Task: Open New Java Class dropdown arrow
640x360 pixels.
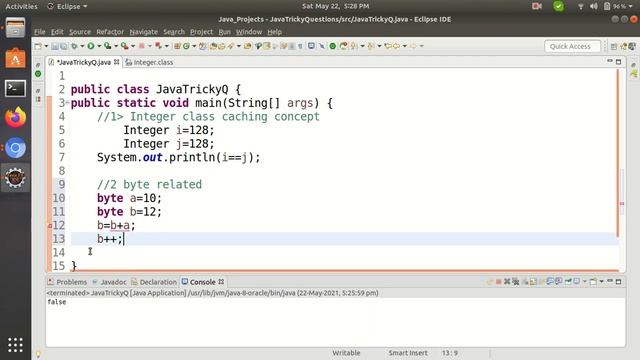Action: (194, 46)
